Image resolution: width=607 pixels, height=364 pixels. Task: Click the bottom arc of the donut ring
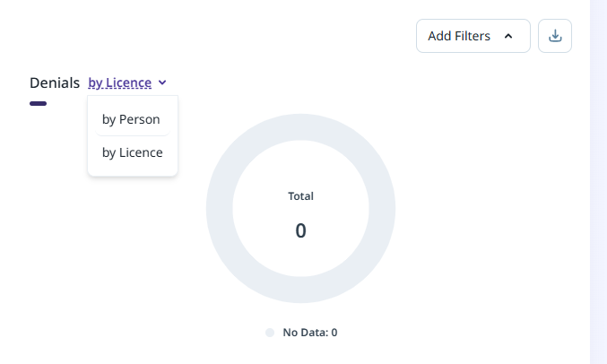click(300, 290)
